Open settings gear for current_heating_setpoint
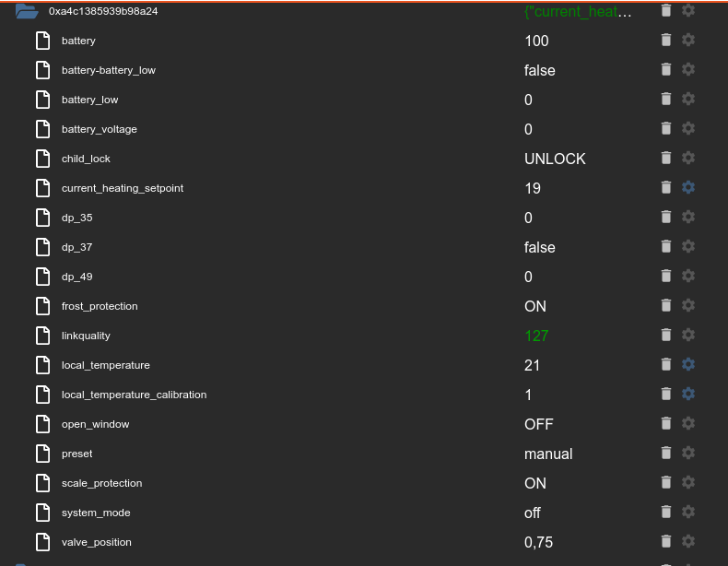 click(x=688, y=187)
